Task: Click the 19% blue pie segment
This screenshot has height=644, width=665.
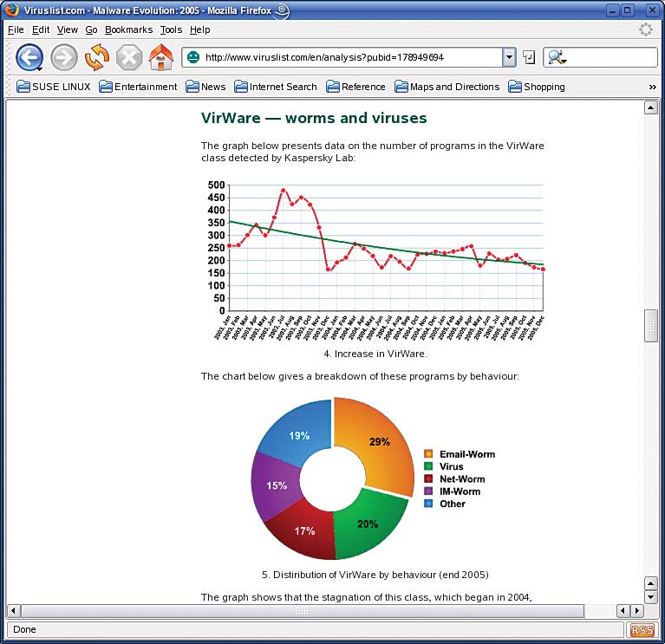Action: pos(299,435)
